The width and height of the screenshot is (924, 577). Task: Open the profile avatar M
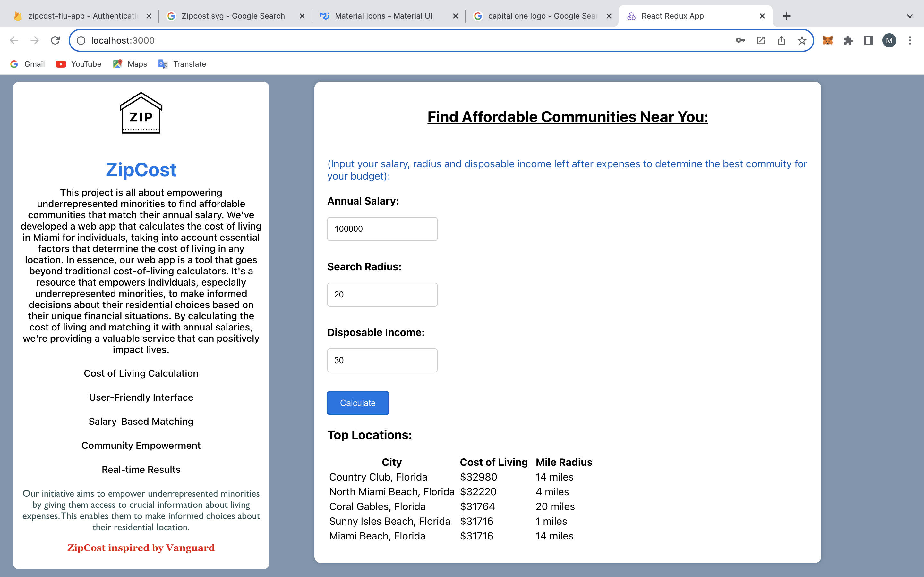click(x=889, y=40)
